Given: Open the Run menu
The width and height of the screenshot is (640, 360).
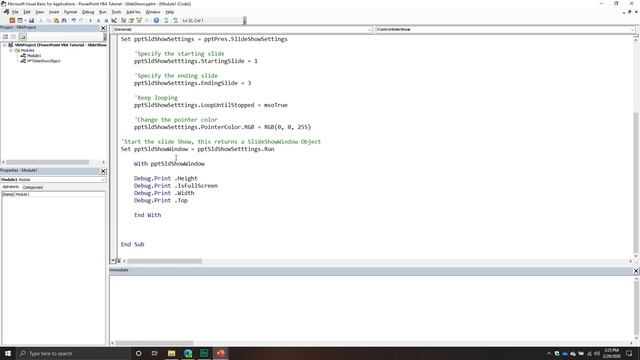Looking at the screenshot, I should point(102,12).
